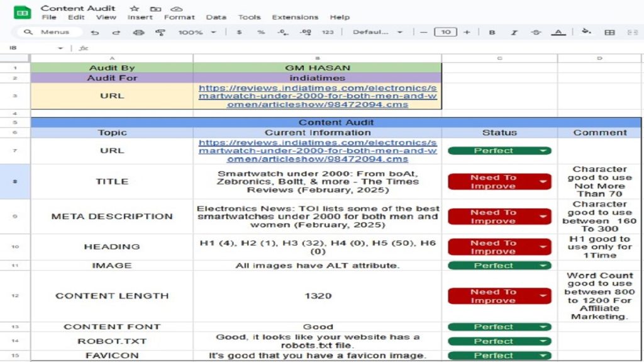
Task: Click the font size field 10
Action: pos(445,32)
